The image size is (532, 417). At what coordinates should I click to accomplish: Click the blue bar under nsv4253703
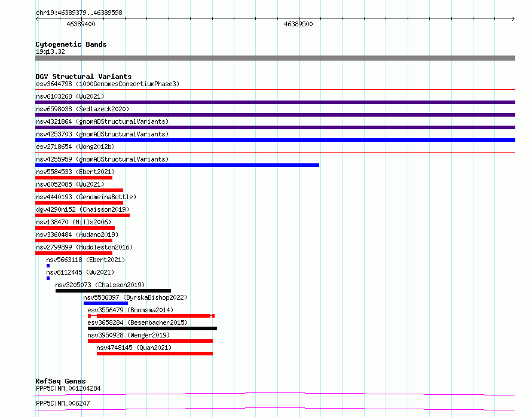point(275,140)
